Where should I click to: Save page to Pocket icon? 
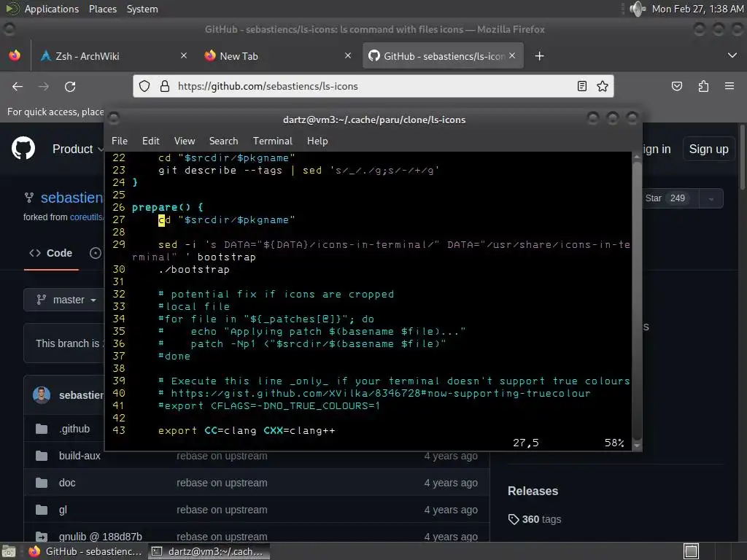(x=676, y=86)
